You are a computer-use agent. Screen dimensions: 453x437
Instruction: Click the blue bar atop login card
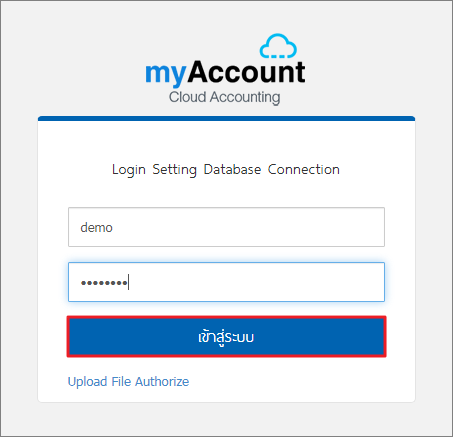(x=226, y=118)
